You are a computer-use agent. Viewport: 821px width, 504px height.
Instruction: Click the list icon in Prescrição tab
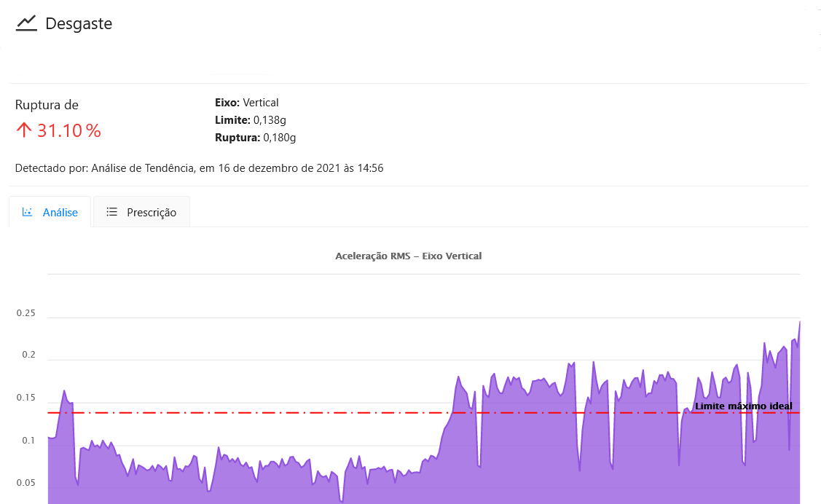(x=111, y=212)
